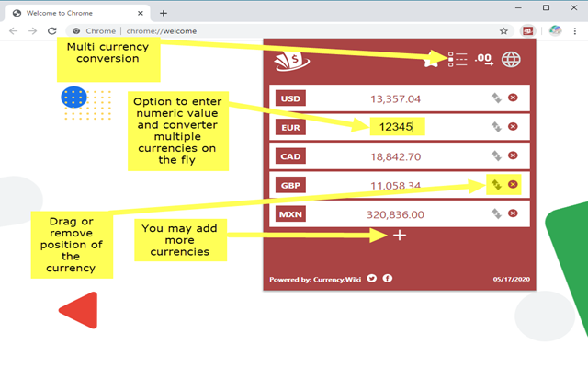The height and width of the screenshot is (368, 588).
Task: Click the reorder arrows on GBP row
Action: 496,185
